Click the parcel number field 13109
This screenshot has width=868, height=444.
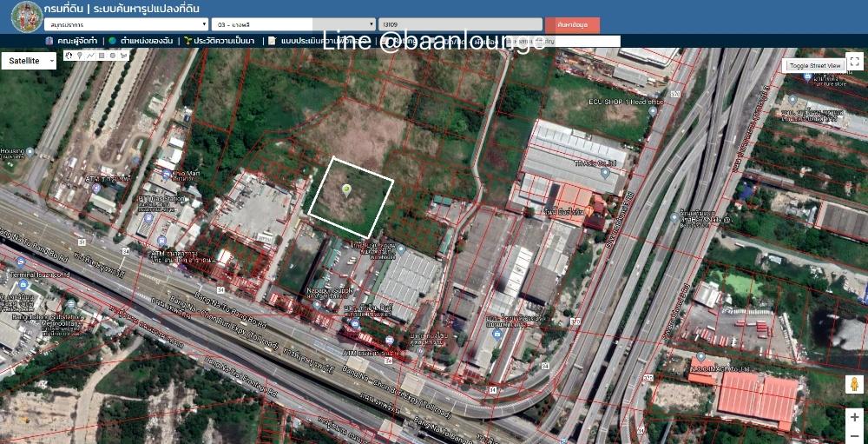click(x=460, y=24)
